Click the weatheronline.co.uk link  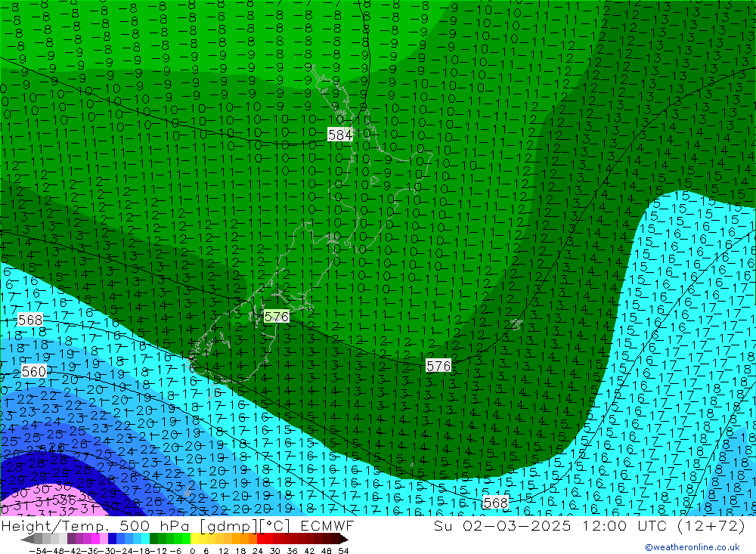tap(692, 547)
